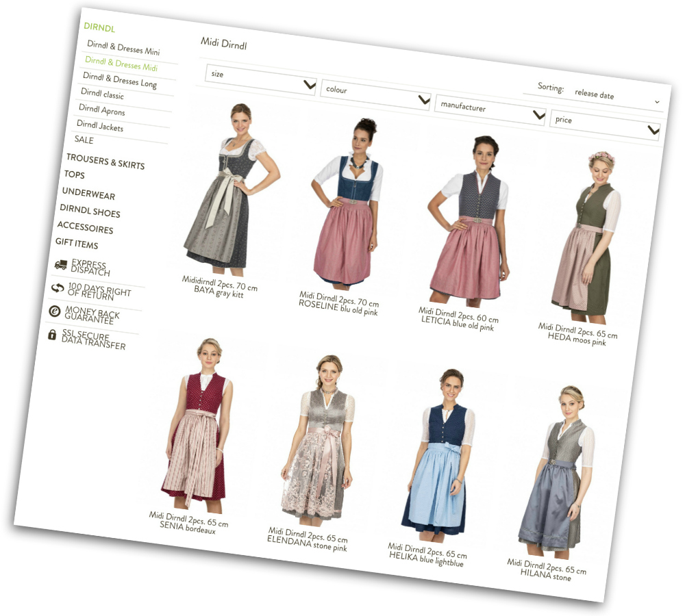685x616 pixels.
Task: Go to ACCESSOIRES section
Action: (x=85, y=227)
